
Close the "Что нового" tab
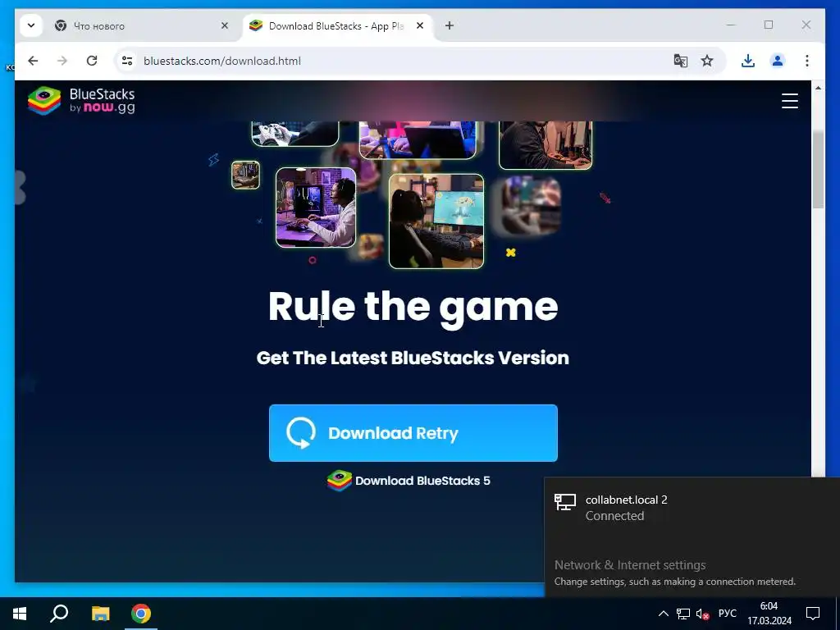pyautogui.click(x=225, y=25)
